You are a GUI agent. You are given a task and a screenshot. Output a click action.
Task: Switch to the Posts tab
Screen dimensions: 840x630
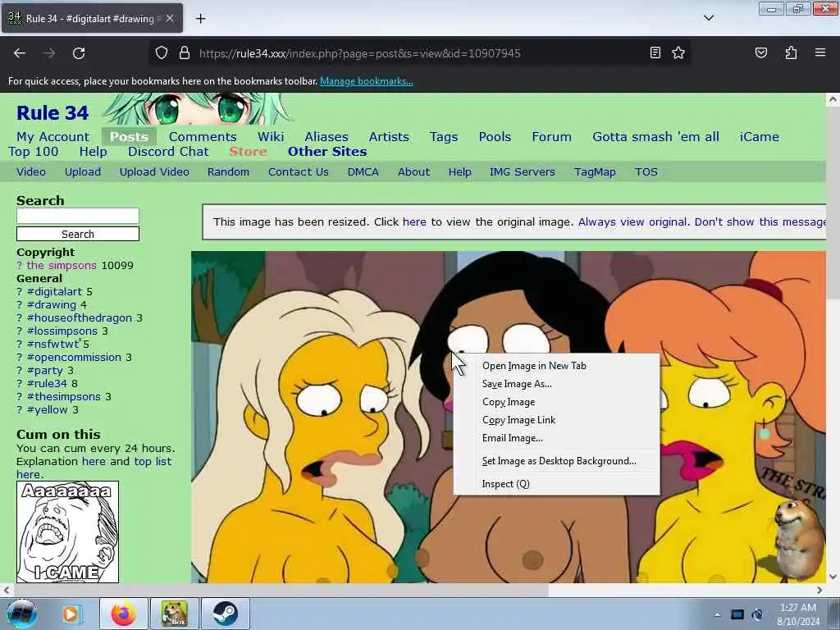[129, 137]
